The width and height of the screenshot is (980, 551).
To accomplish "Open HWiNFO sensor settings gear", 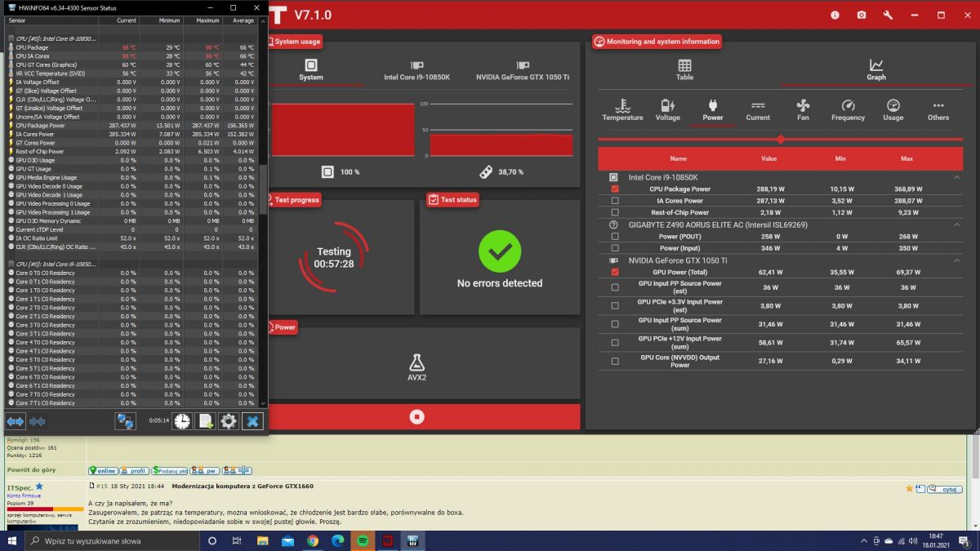I will tap(229, 421).
